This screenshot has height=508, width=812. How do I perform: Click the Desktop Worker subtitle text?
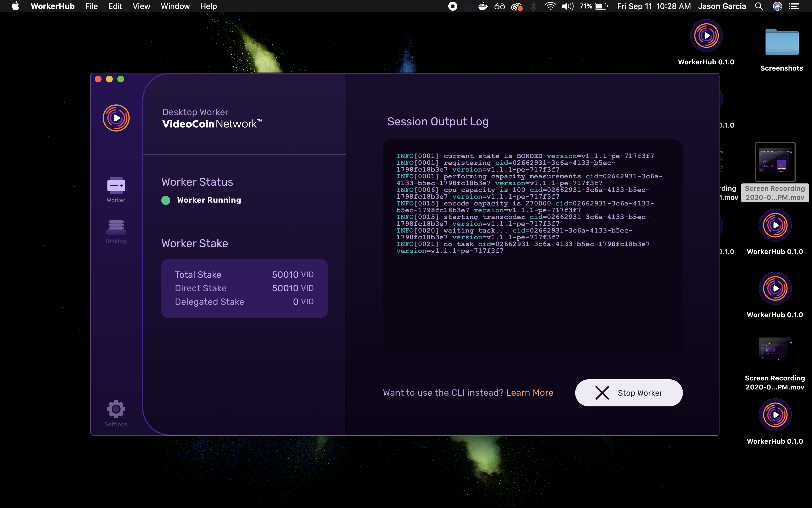coord(195,112)
